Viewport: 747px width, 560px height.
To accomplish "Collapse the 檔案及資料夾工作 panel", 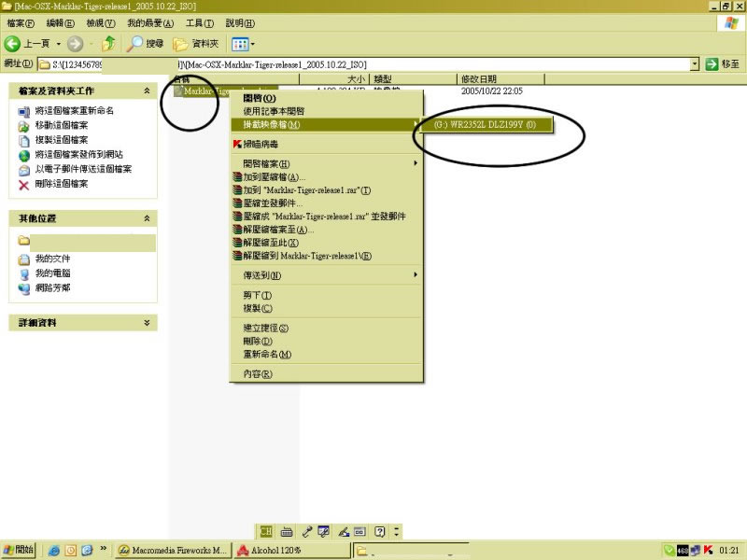I will (x=147, y=91).
